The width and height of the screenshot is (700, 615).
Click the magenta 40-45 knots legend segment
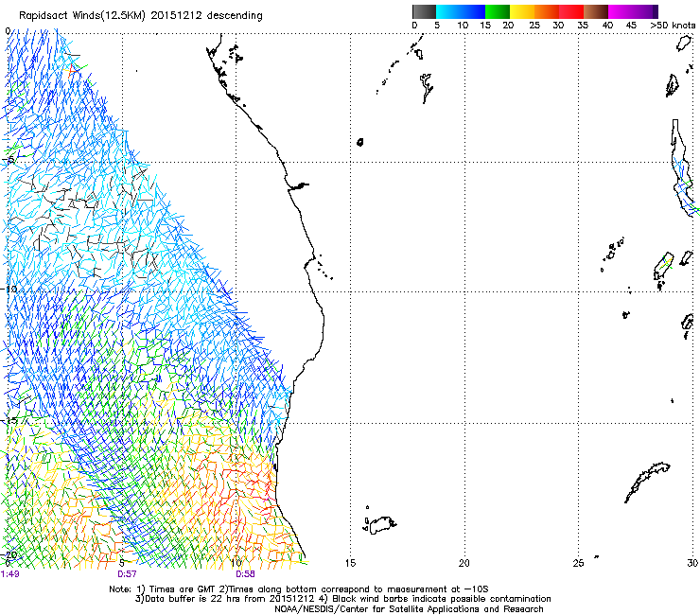click(621, 11)
